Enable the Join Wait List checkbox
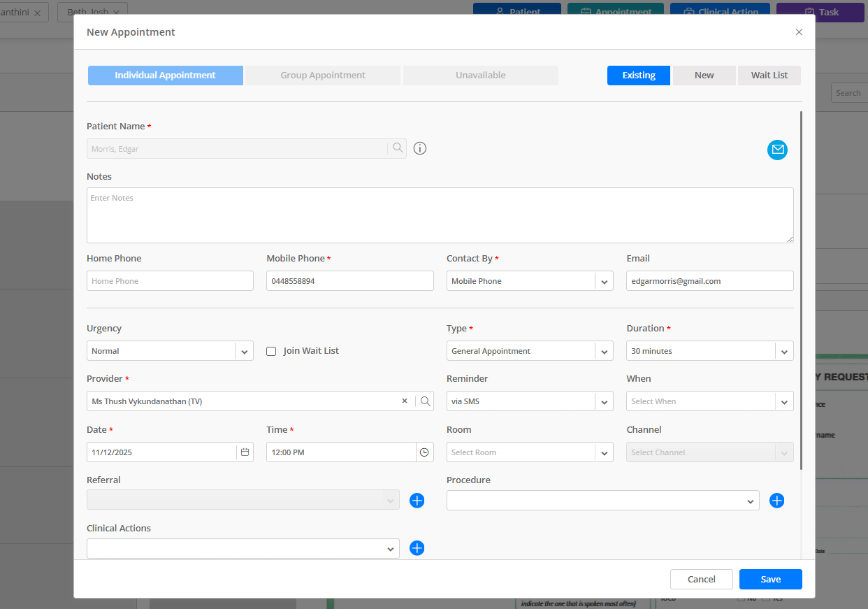 [271, 351]
